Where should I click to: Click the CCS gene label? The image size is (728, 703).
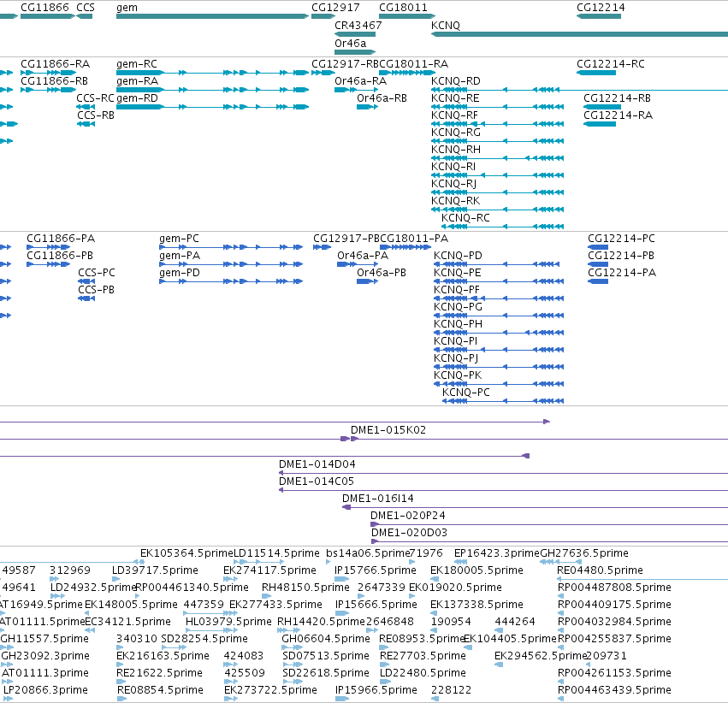click(86, 8)
